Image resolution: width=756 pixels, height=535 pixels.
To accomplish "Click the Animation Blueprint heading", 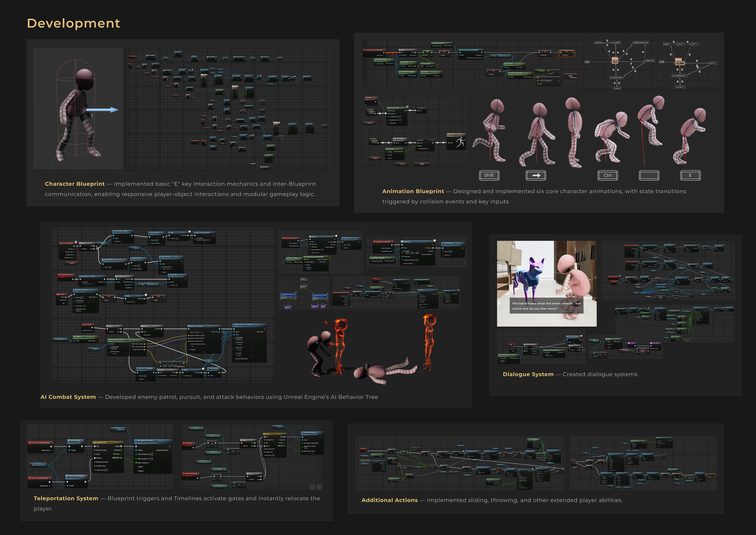I will pos(413,191).
